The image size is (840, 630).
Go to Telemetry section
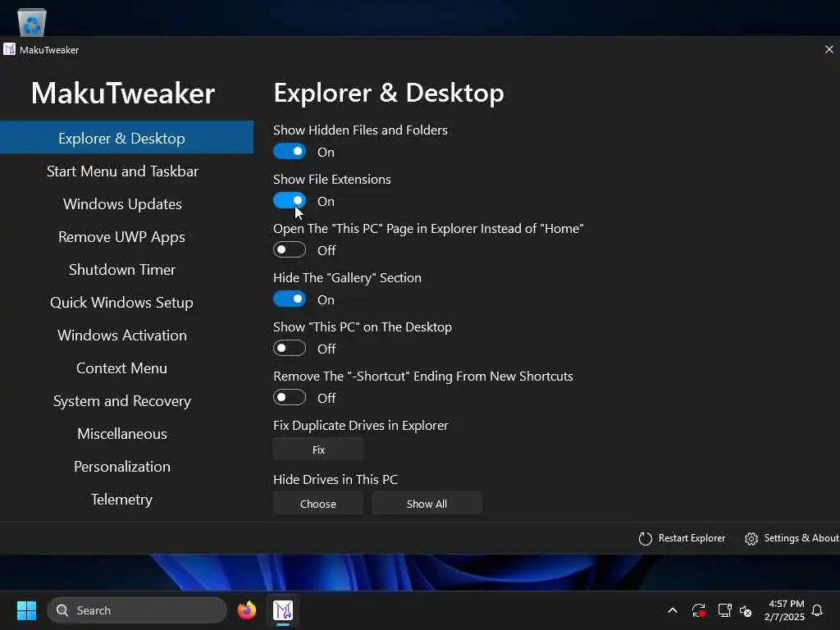coord(122,500)
